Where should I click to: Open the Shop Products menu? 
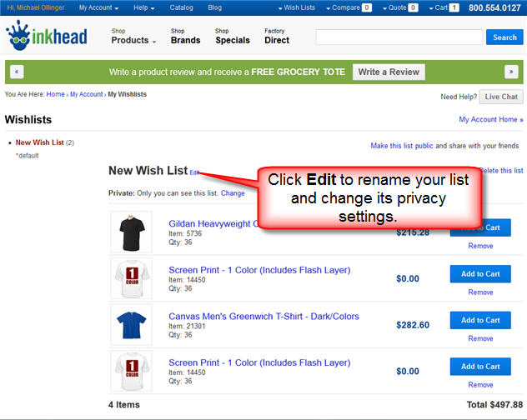pyautogui.click(x=133, y=37)
